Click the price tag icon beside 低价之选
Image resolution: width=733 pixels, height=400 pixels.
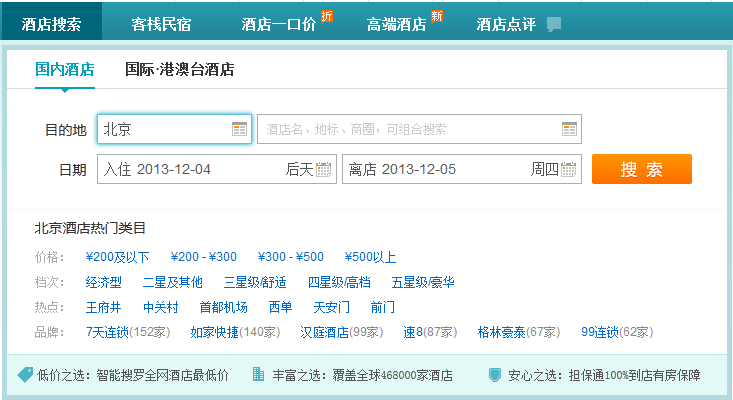[x=25, y=375]
